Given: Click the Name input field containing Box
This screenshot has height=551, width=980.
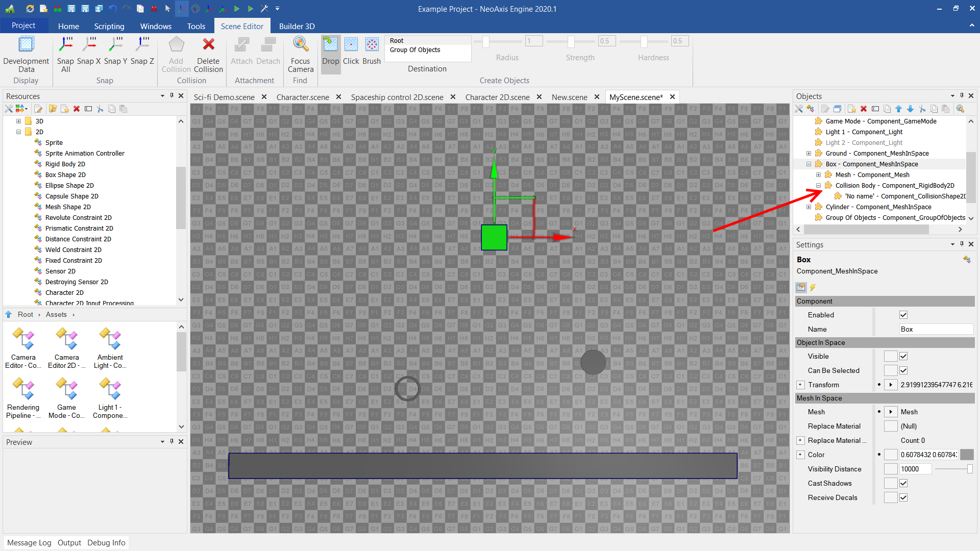Looking at the screenshot, I should point(935,329).
